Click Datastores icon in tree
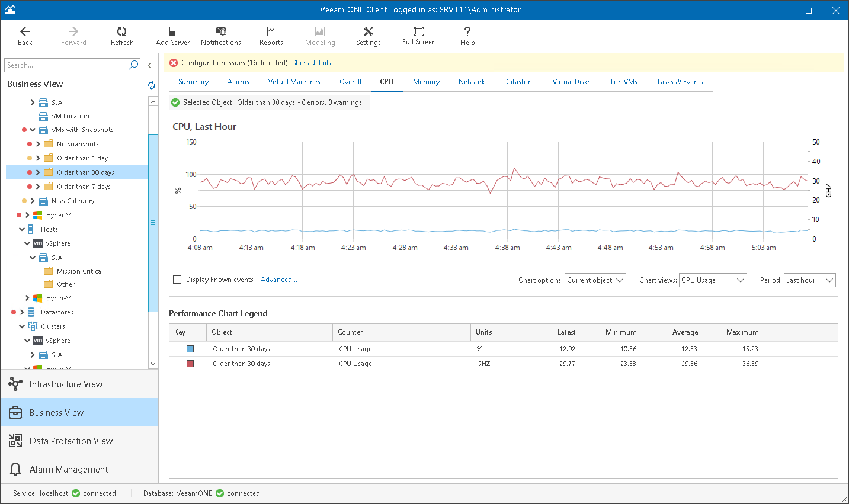Screen dimensions: 849x504 (x=31, y=312)
